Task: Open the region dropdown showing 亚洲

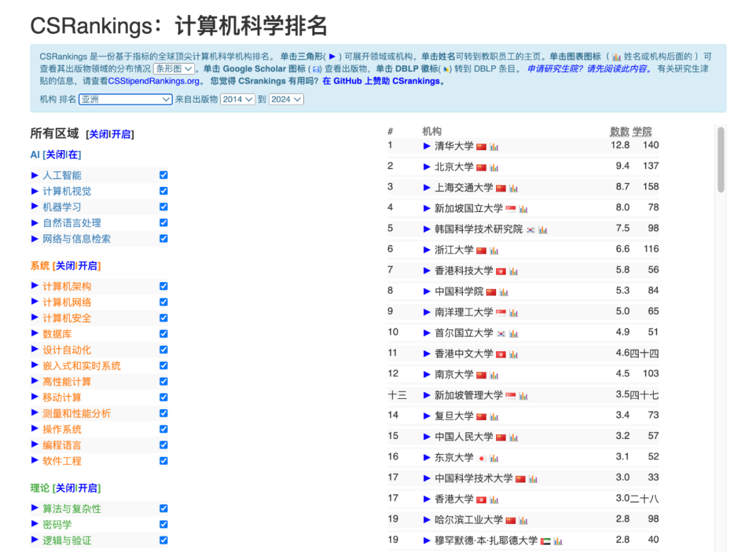Action: coord(124,99)
